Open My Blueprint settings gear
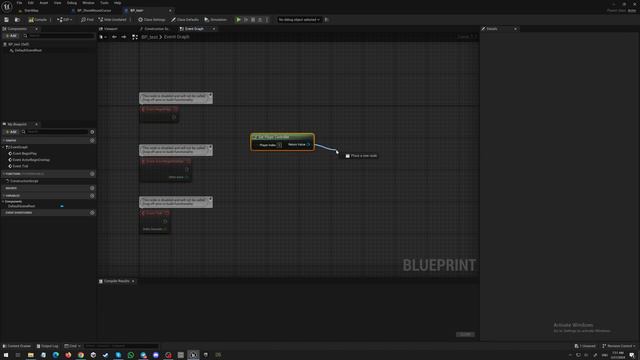The height and width of the screenshot is (360, 640). tap(92, 132)
